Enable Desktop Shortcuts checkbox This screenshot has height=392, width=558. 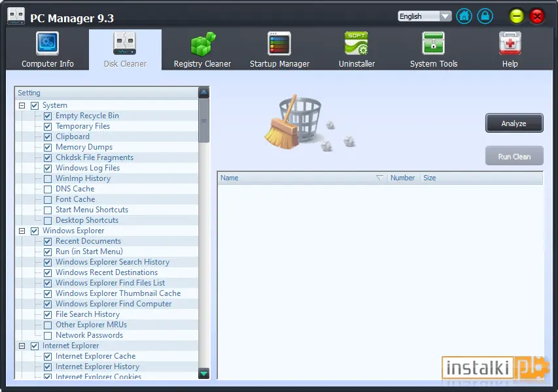[x=48, y=220]
